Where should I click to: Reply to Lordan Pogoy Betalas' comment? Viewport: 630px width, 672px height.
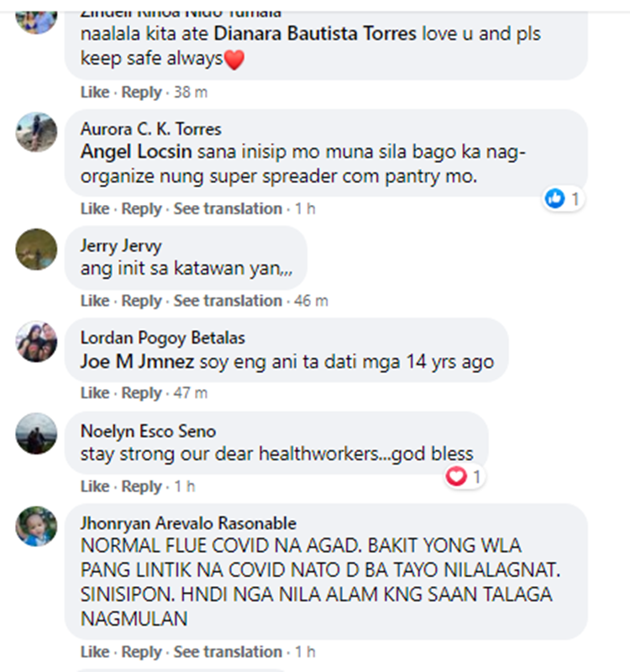(x=141, y=393)
